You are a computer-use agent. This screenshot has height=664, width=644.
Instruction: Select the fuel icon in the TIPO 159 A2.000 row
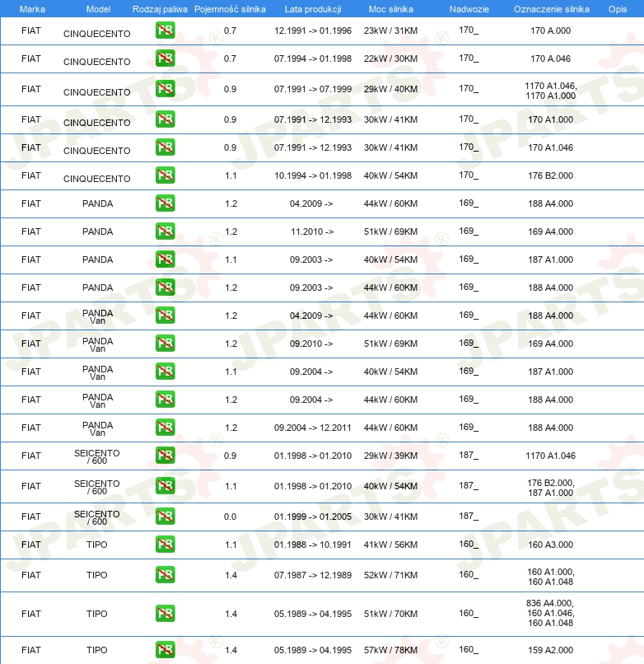point(166,650)
